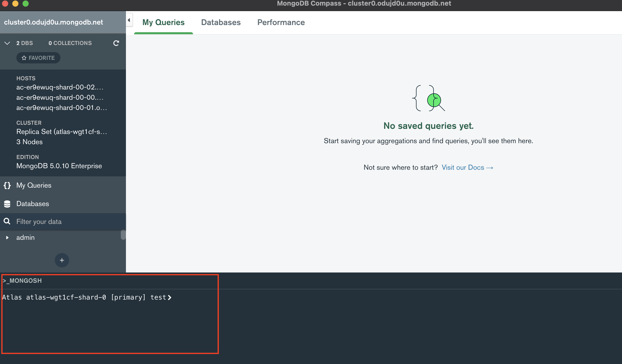Screen dimensions: 622x364
Task: Select the admin database name
Action: point(25,237)
